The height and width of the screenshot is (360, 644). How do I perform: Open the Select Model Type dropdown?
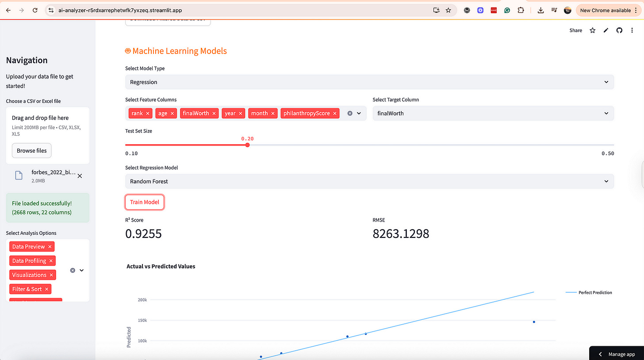[x=369, y=82]
